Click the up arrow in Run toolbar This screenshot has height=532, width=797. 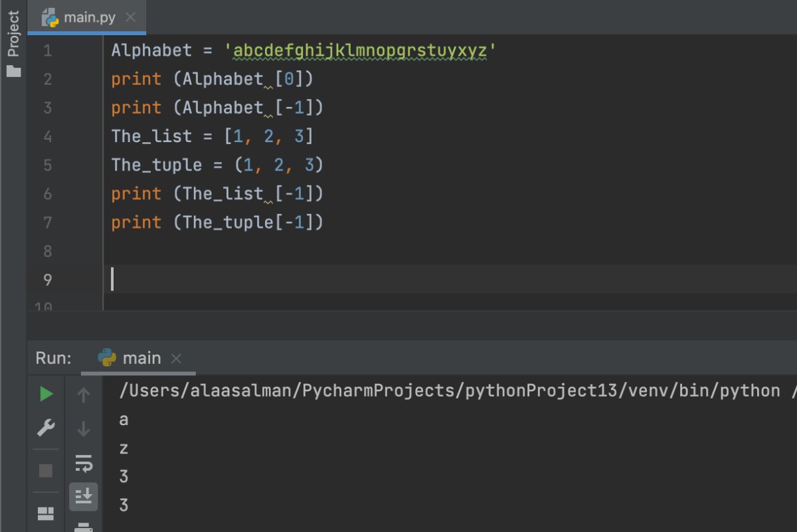[84, 395]
